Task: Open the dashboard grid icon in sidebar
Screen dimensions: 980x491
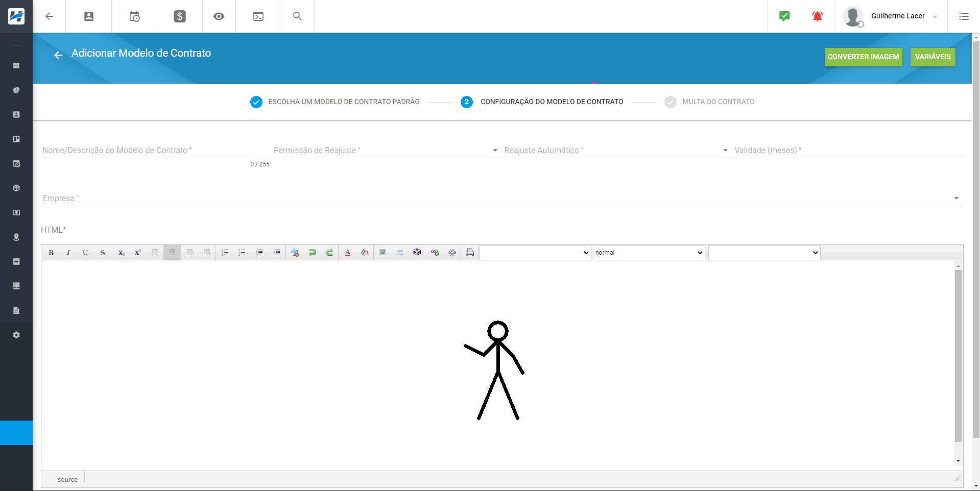Action: tap(16, 66)
